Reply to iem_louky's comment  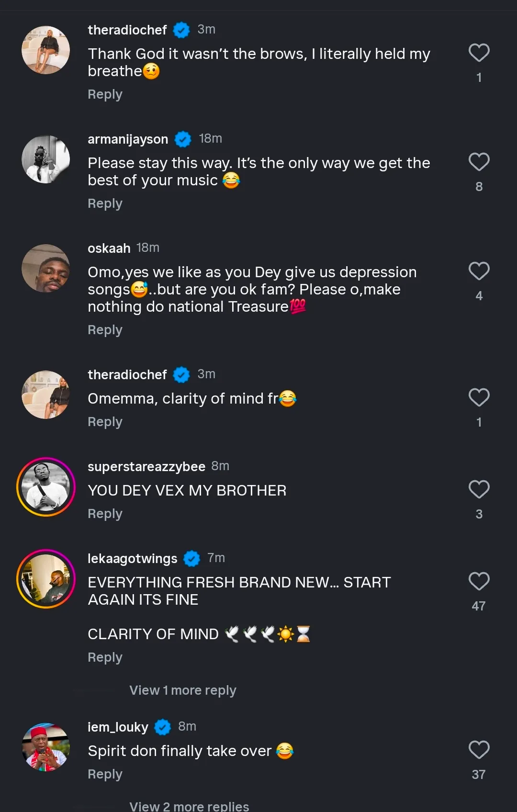point(105,775)
